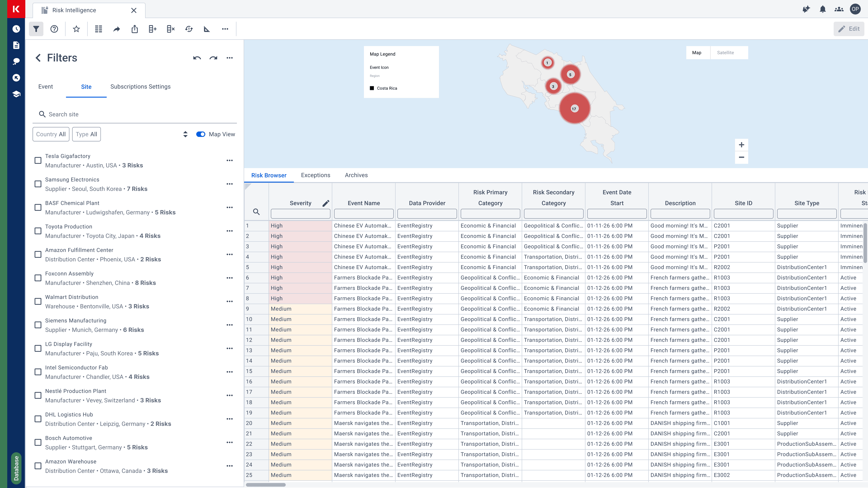Click the filter funnel icon in toolbar
Screen dimensions: 868x488
(x=36, y=29)
